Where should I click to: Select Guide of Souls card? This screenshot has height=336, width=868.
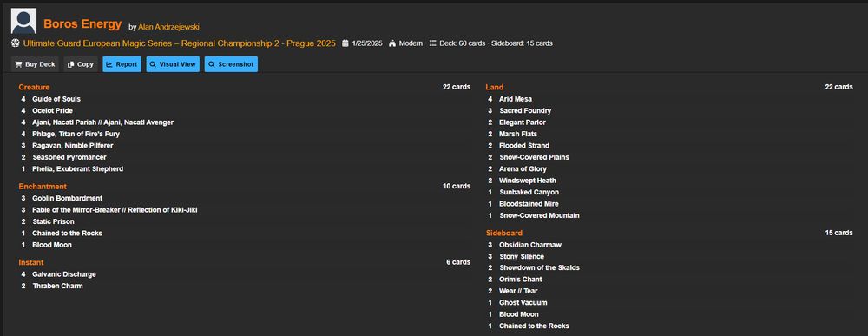(56, 98)
